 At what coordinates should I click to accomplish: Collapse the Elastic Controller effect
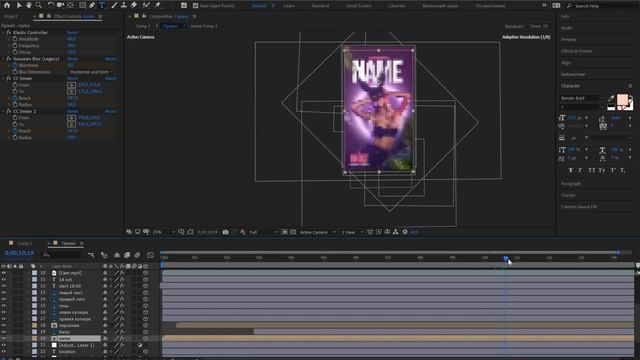(x=3, y=33)
